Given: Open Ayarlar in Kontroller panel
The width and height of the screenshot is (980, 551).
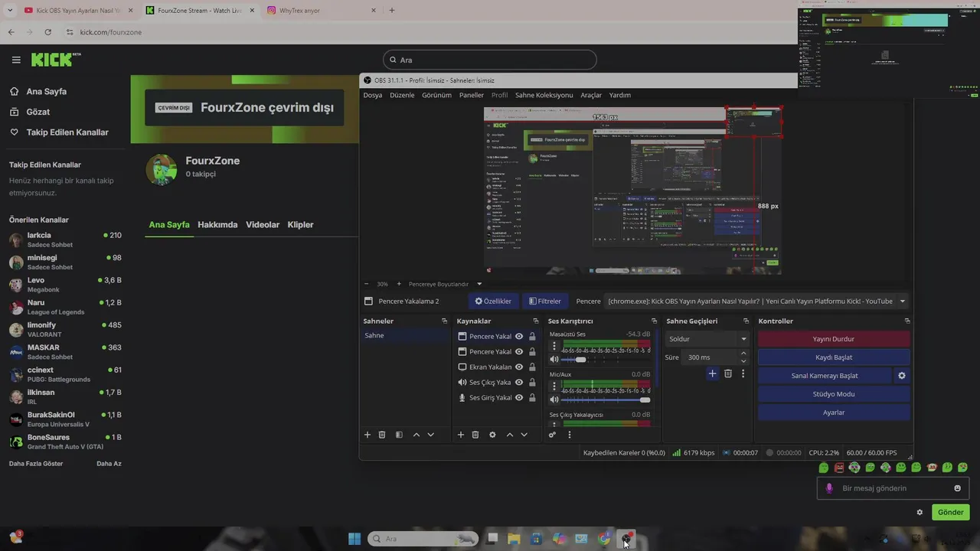Looking at the screenshot, I should [x=834, y=412].
